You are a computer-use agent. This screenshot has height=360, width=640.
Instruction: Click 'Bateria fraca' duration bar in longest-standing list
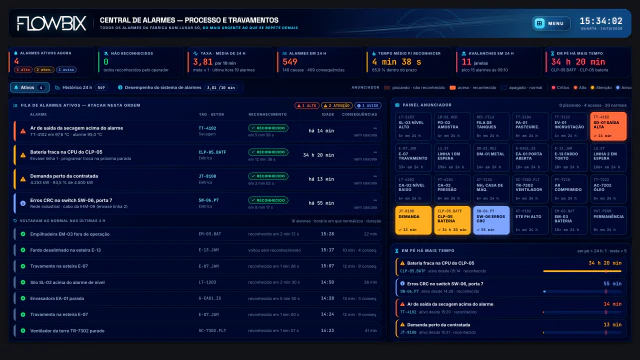582,271
